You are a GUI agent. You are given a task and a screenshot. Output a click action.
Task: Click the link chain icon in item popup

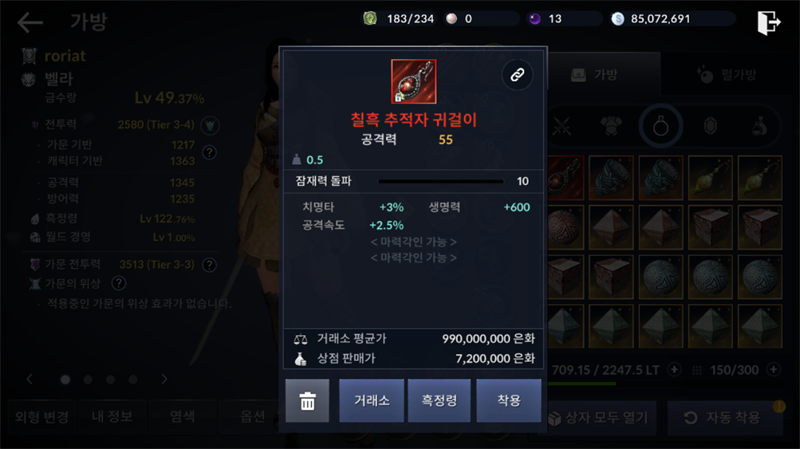pyautogui.click(x=517, y=75)
